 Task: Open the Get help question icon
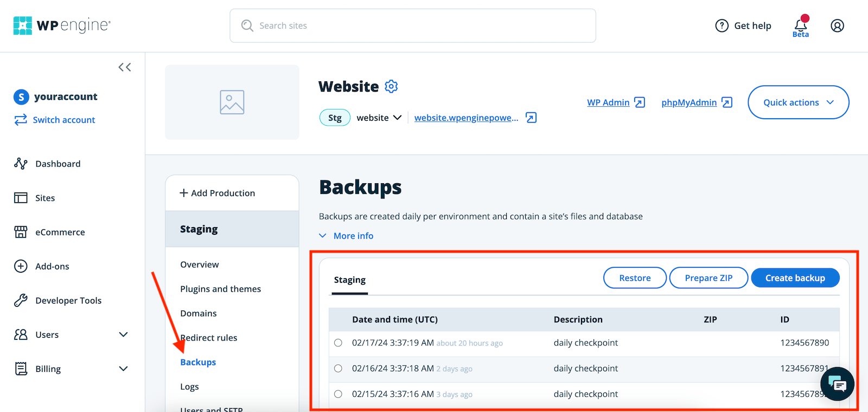[722, 25]
